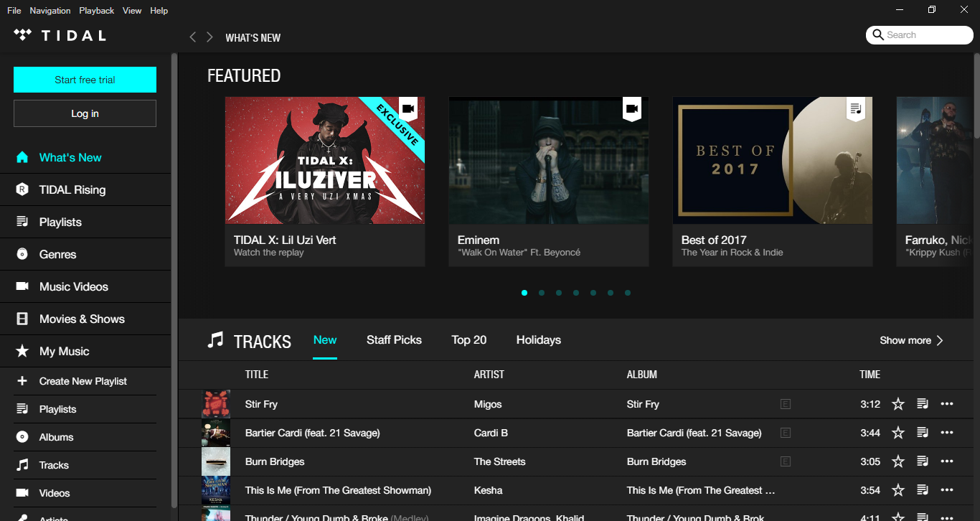This screenshot has width=980, height=521.
Task: Switch to the Top 20 tab
Action: coord(469,340)
